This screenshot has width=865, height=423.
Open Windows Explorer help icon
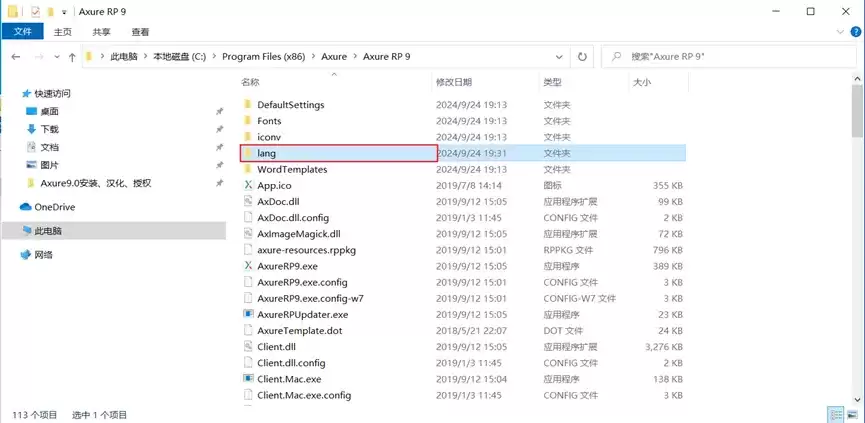(x=856, y=32)
